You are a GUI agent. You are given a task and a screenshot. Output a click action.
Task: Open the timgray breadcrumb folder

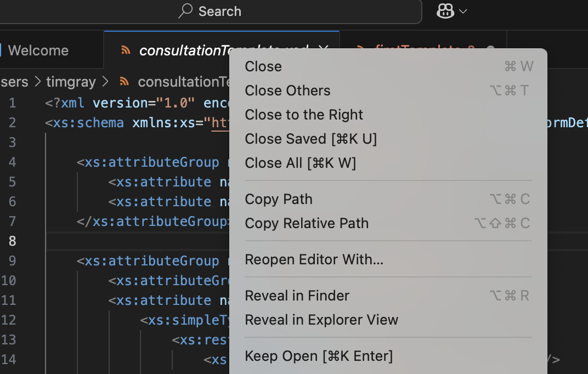pyautogui.click(x=71, y=82)
